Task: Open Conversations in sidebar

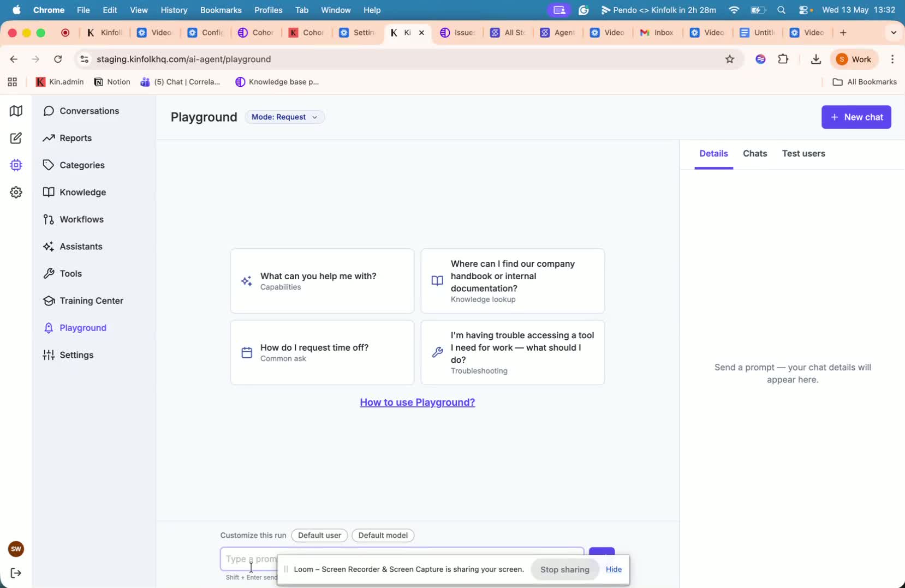Action: (81, 111)
